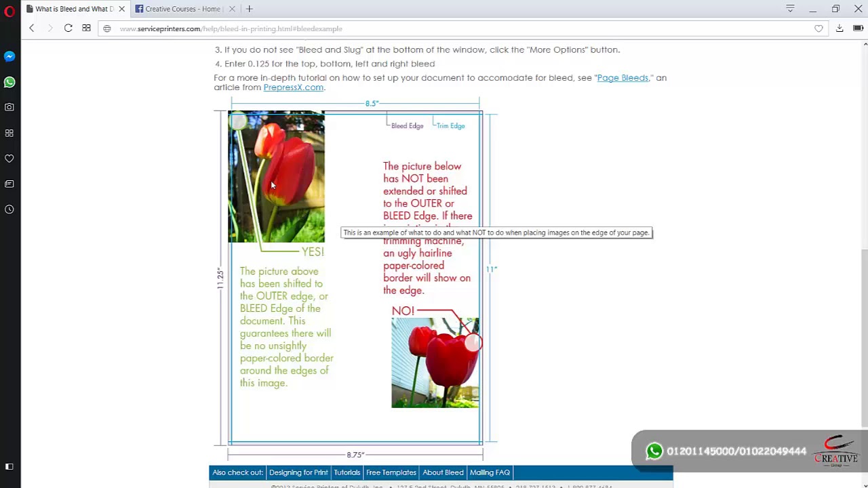
Task: Toggle the sidebar panel icon at bottom
Action: point(9,466)
